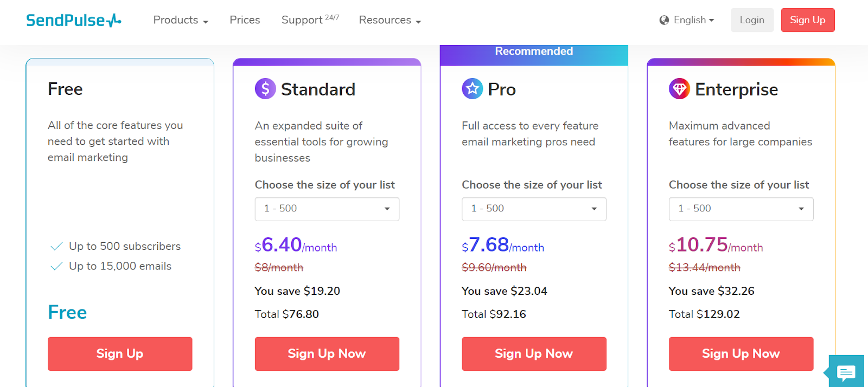868x387 pixels.
Task: Open the Enterprise plan list size dropdown
Action: click(x=741, y=209)
